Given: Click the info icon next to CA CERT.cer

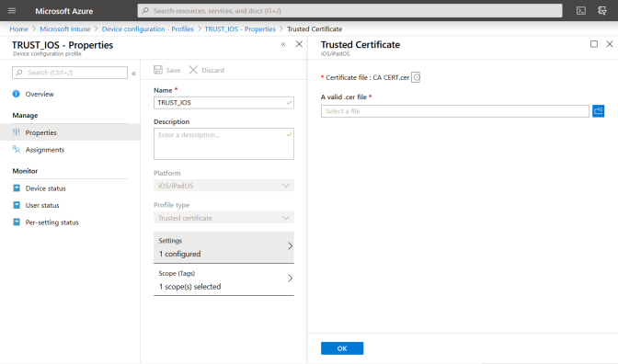Looking at the screenshot, I should pyautogui.click(x=417, y=77).
